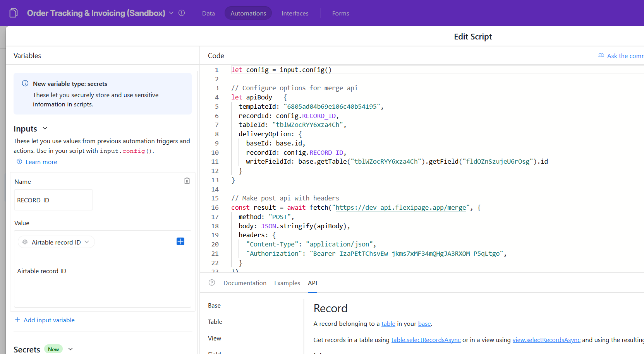
Task: Expand the Secrets section chevron
Action: tap(70, 349)
